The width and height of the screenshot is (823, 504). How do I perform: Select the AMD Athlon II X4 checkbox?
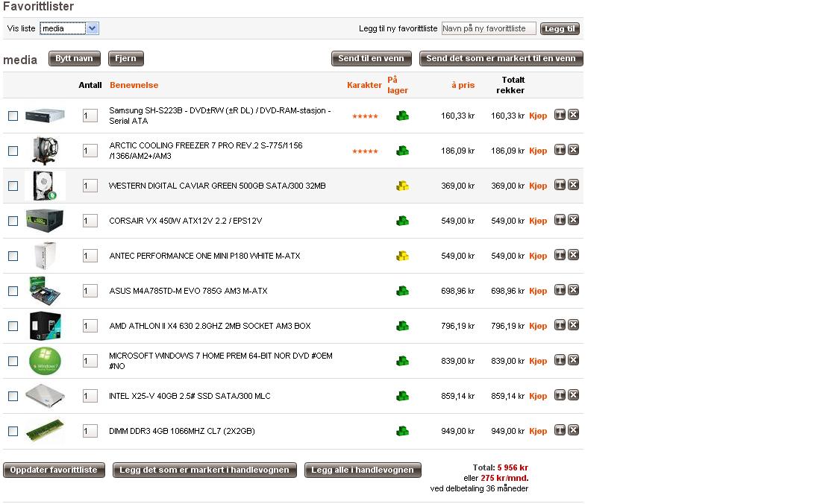pyautogui.click(x=13, y=327)
